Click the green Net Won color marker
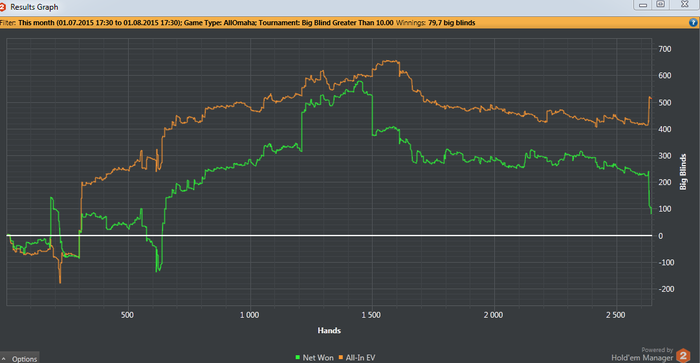The image size is (700, 363). coord(298,358)
